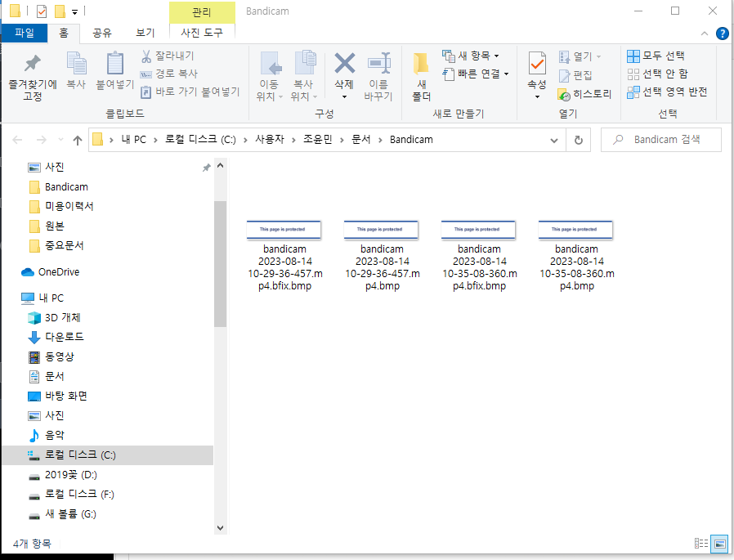
Task: Open recent locations dropdown arrow
Action: tap(60, 140)
